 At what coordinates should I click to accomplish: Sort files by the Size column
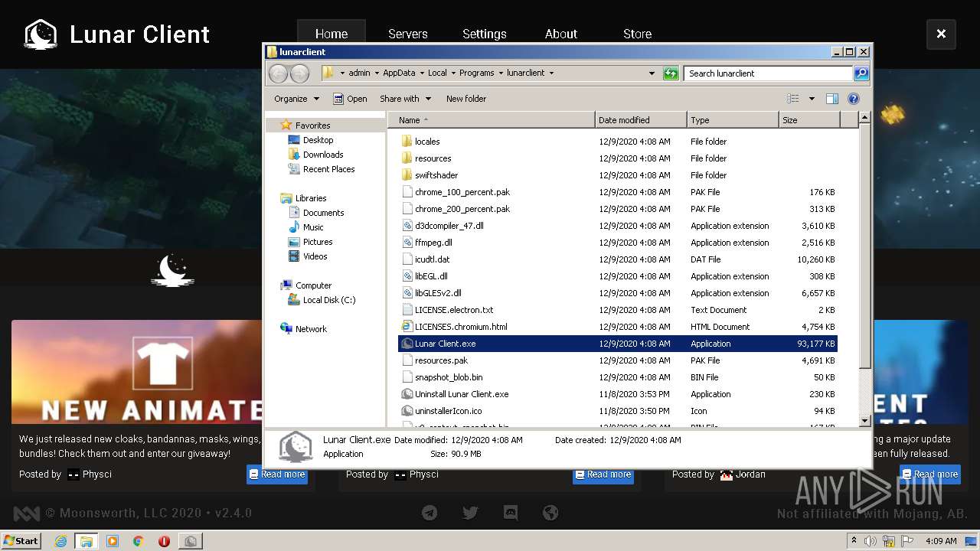point(809,120)
